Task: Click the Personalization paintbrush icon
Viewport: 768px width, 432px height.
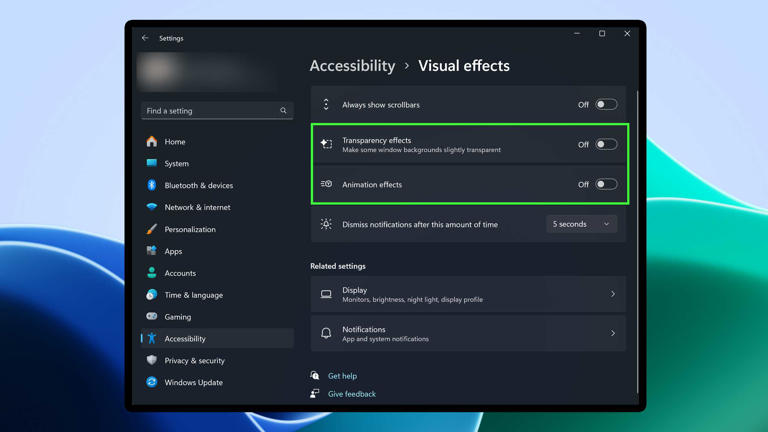Action: [x=152, y=229]
